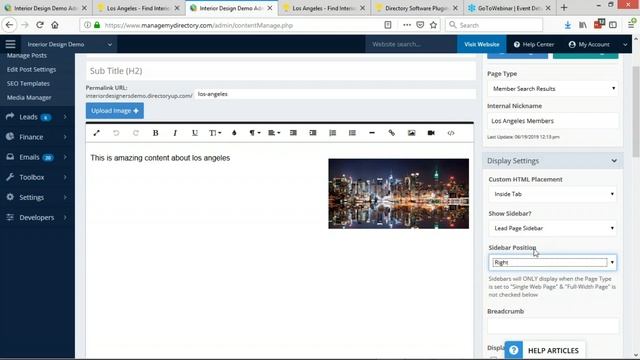Open text alignment dropdown
Image resolution: width=640 pixels, height=360 pixels.
click(x=274, y=133)
